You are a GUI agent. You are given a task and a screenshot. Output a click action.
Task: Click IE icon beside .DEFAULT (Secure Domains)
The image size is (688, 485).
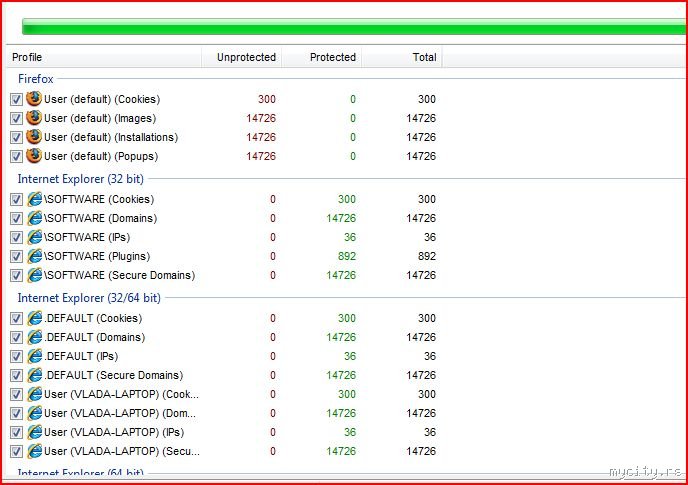click(x=35, y=375)
